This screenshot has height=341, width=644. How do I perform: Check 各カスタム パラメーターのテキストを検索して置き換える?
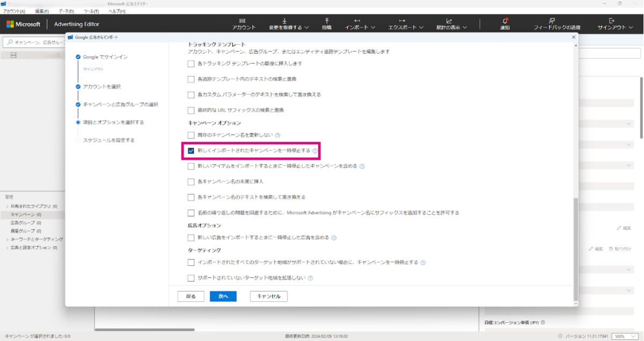(191, 94)
